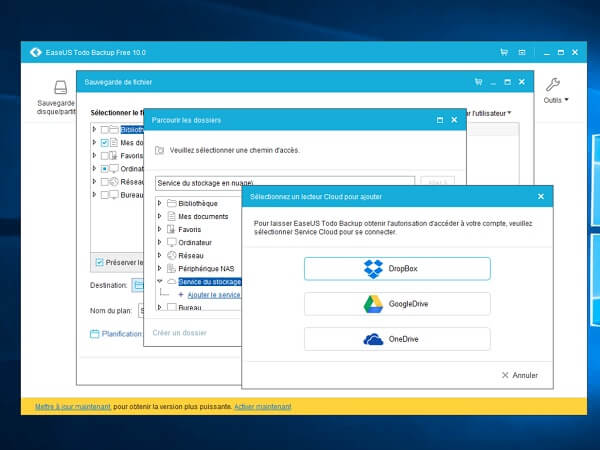Viewport: 600px width, 450px height.
Task: Click the feedback icon beside the main cart
Action: click(522, 52)
